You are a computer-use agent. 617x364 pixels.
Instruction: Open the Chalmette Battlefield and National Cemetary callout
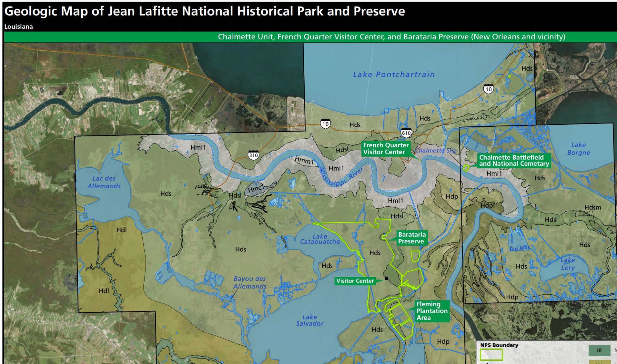pyautogui.click(x=514, y=161)
